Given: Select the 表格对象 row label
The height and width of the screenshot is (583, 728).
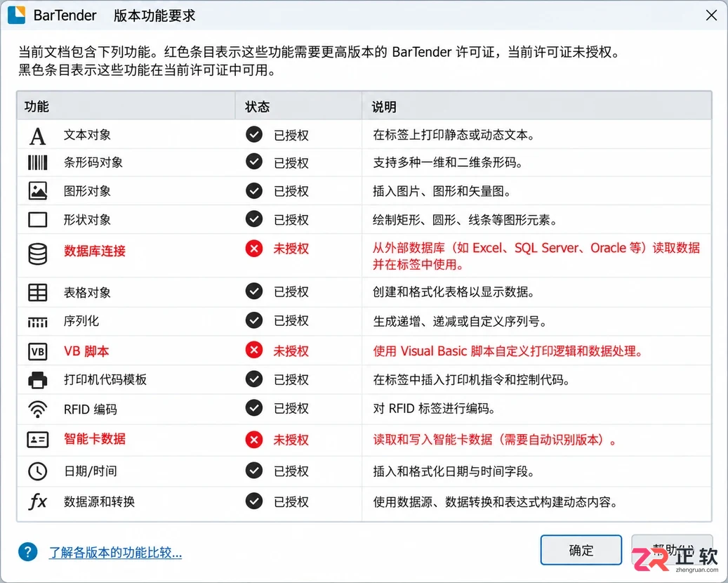Looking at the screenshot, I should point(87,293).
